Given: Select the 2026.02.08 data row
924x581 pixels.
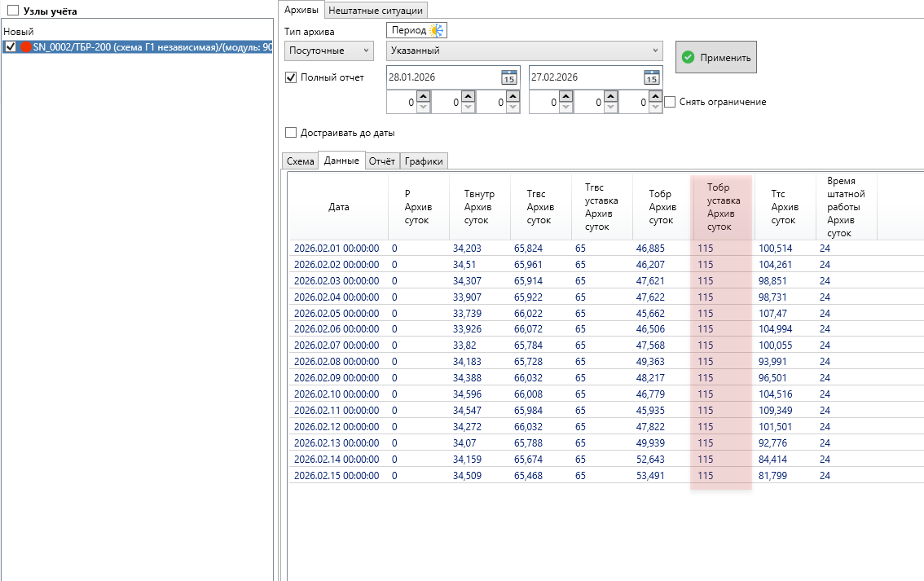Looking at the screenshot, I should coord(337,362).
